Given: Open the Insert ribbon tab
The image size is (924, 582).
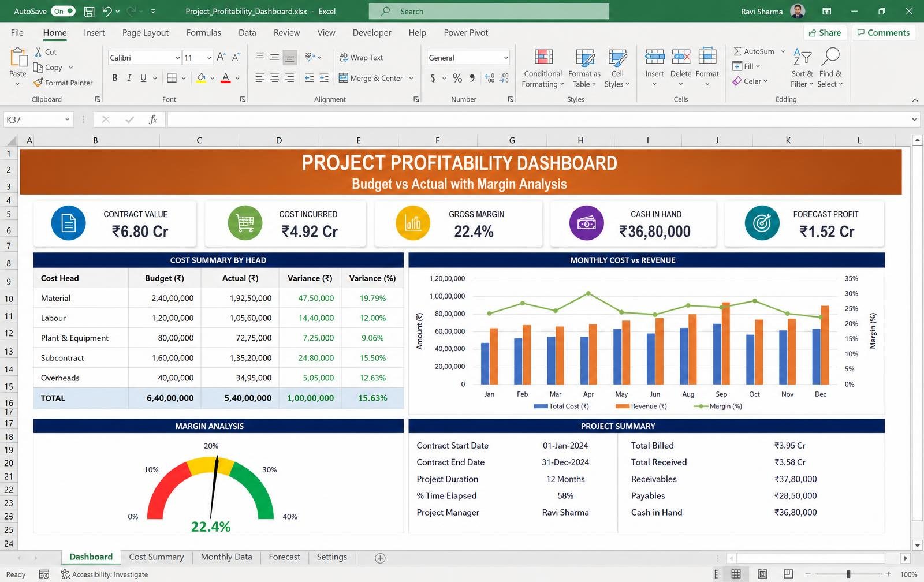Looking at the screenshot, I should [94, 33].
